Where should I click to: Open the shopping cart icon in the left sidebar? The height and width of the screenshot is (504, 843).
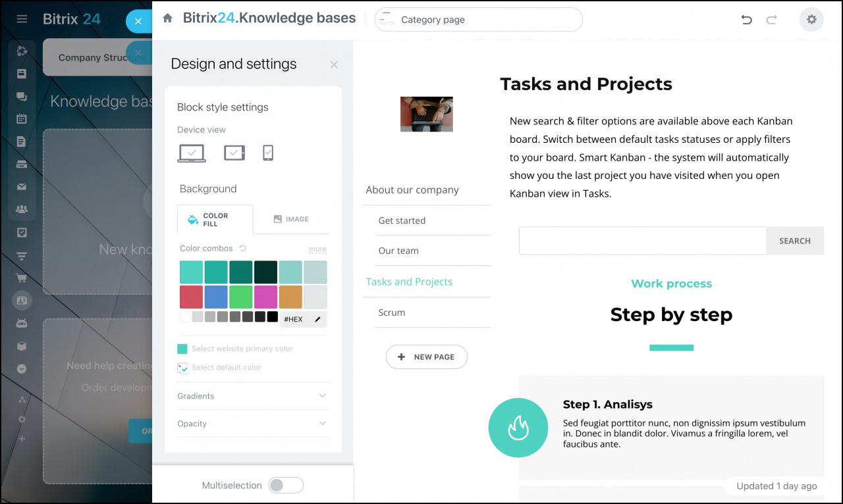22,278
